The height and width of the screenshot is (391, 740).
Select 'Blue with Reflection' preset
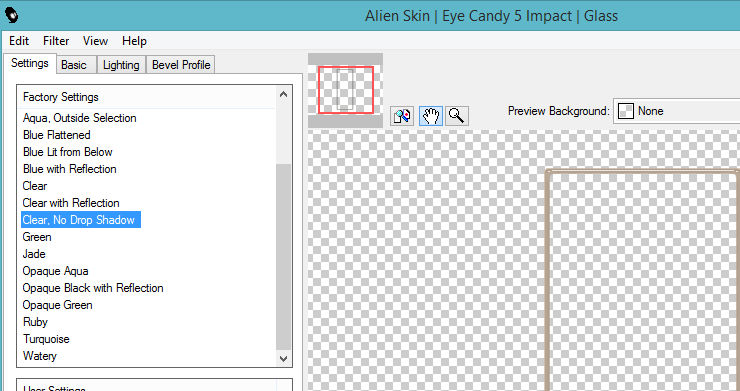[x=69, y=169]
